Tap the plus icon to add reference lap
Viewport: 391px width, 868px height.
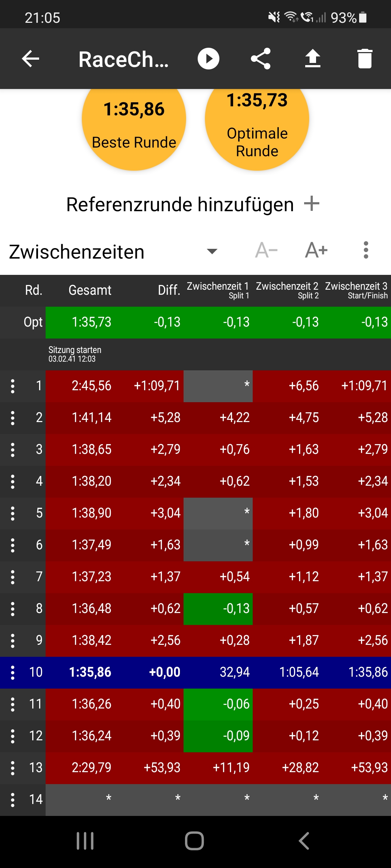click(312, 204)
